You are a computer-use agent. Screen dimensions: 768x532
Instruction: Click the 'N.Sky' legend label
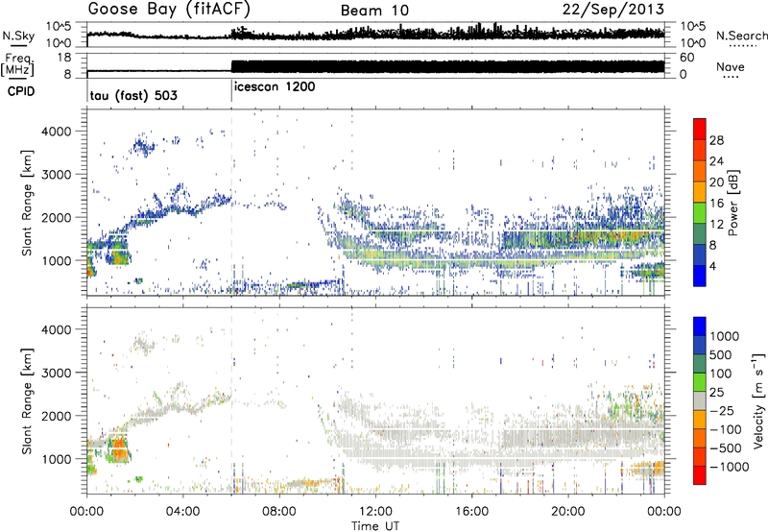18,36
